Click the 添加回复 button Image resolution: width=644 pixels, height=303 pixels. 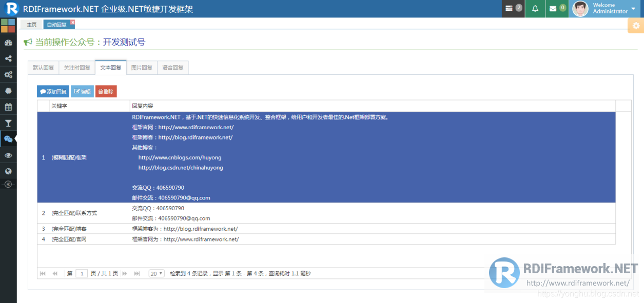pos(52,91)
